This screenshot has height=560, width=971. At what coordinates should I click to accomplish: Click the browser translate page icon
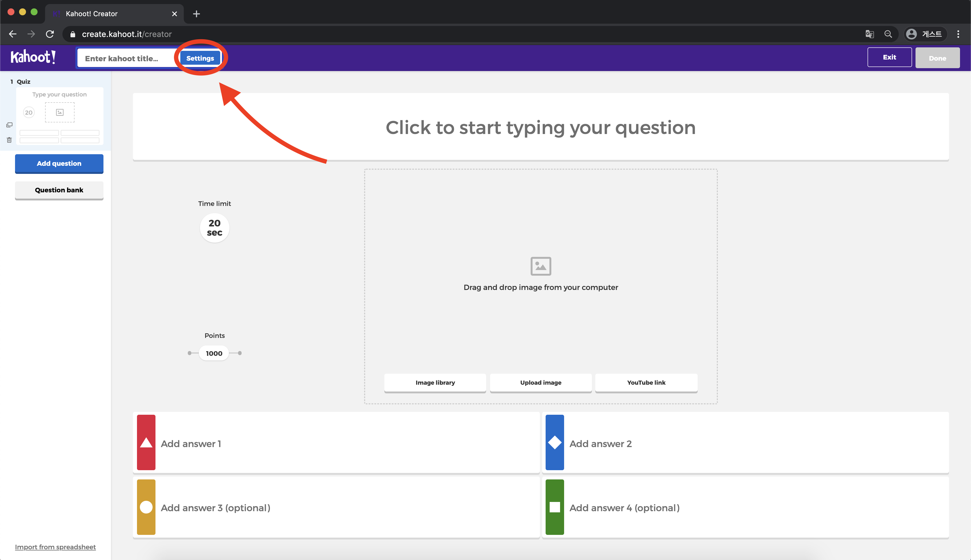point(869,34)
